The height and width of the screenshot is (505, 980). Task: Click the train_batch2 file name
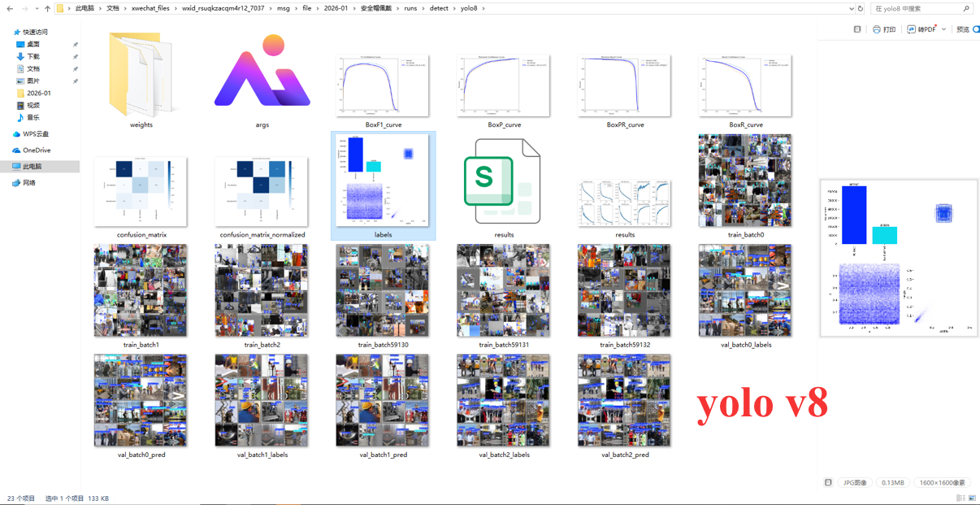pos(262,345)
